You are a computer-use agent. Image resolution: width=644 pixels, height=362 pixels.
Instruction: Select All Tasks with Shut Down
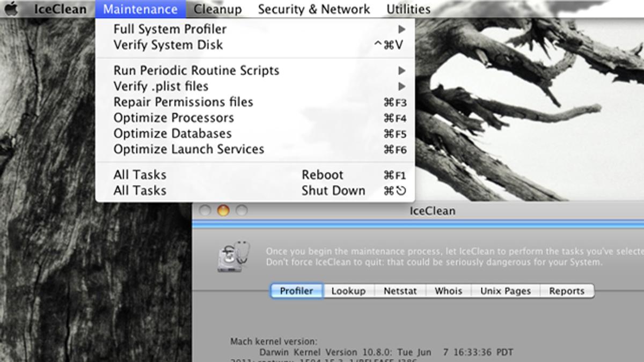pyautogui.click(x=258, y=190)
